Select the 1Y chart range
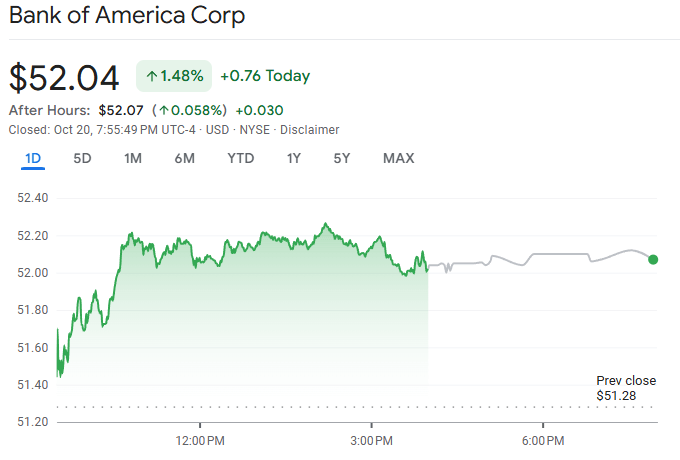This screenshot has width=680, height=460. tap(293, 158)
